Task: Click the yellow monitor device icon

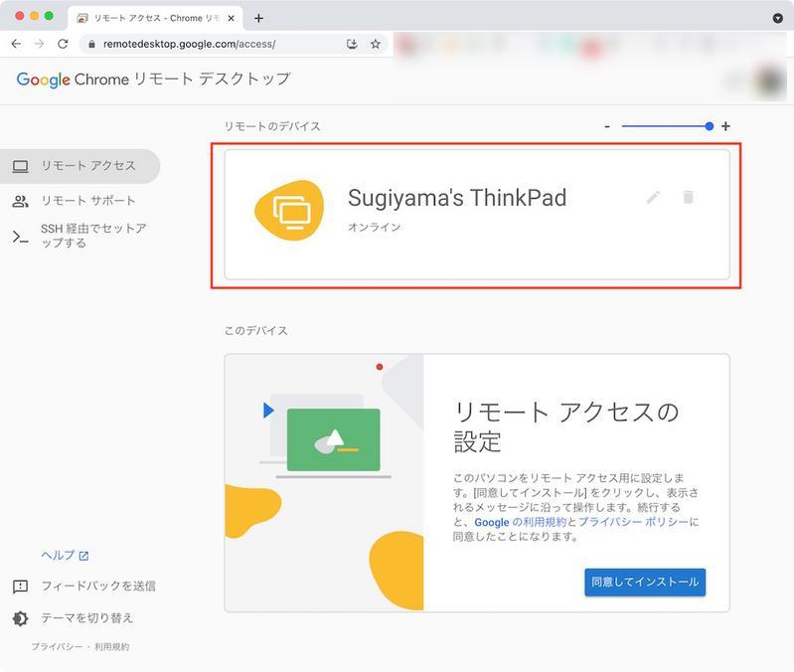Action: (x=289, y=210)
